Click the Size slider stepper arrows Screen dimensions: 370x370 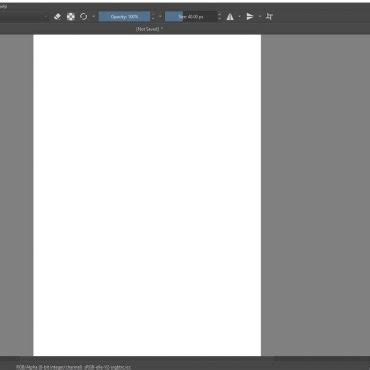click(219, 16)
